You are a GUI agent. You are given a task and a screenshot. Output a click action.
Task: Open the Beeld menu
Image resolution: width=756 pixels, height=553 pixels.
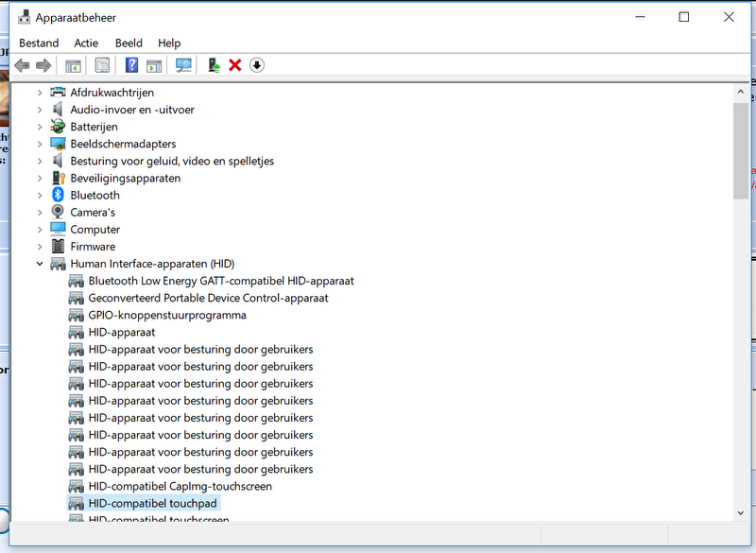129,43
